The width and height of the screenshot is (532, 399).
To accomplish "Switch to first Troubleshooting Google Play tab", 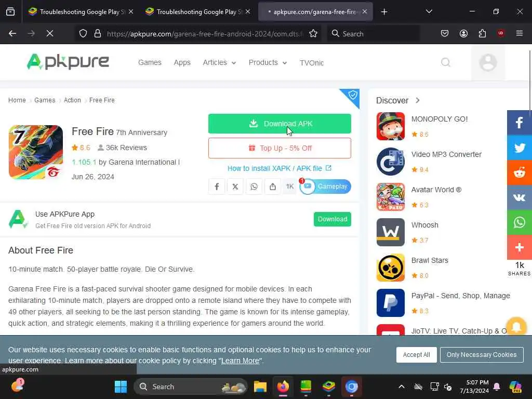I will tap(81, 12).
